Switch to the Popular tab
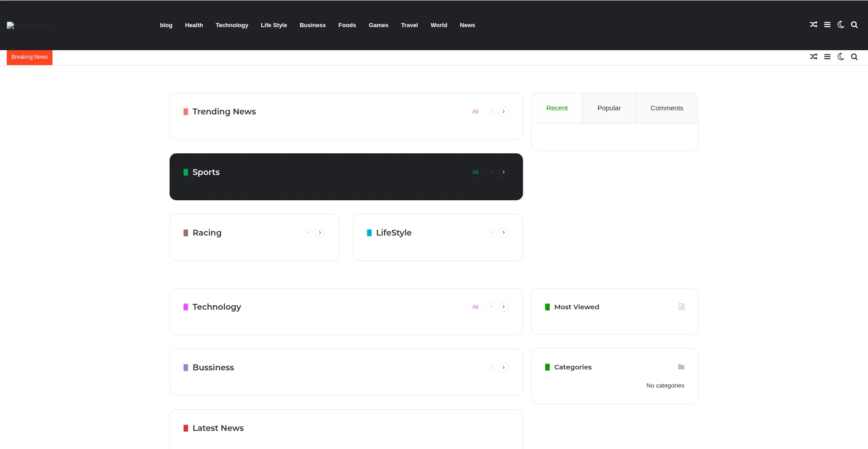 609,108
